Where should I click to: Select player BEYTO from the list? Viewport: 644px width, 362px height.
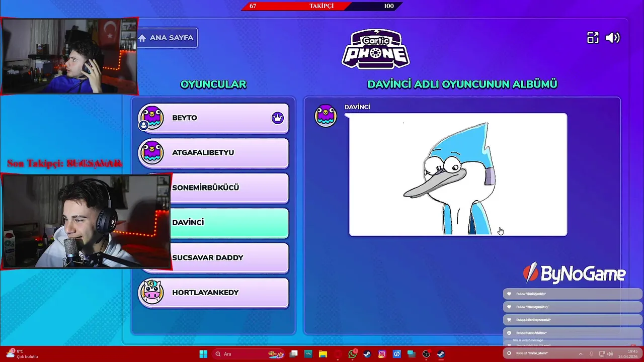pos(213,118)
